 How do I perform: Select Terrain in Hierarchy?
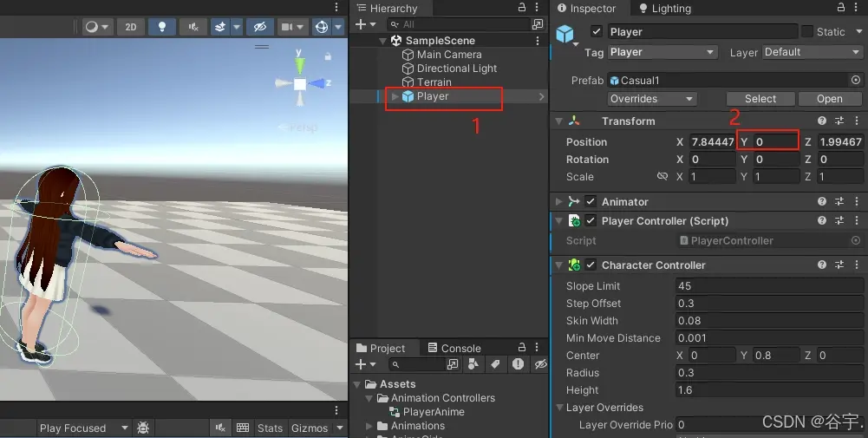point(434,82)
